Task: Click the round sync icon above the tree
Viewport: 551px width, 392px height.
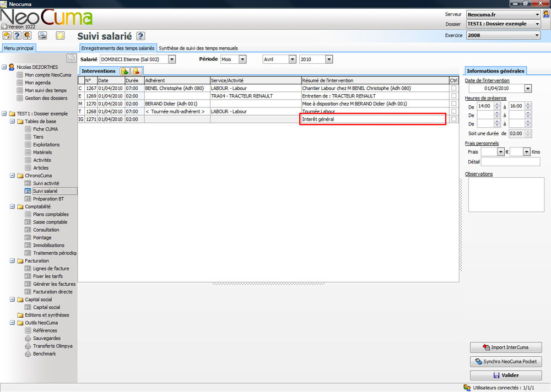Action: (x=71, y=58)
